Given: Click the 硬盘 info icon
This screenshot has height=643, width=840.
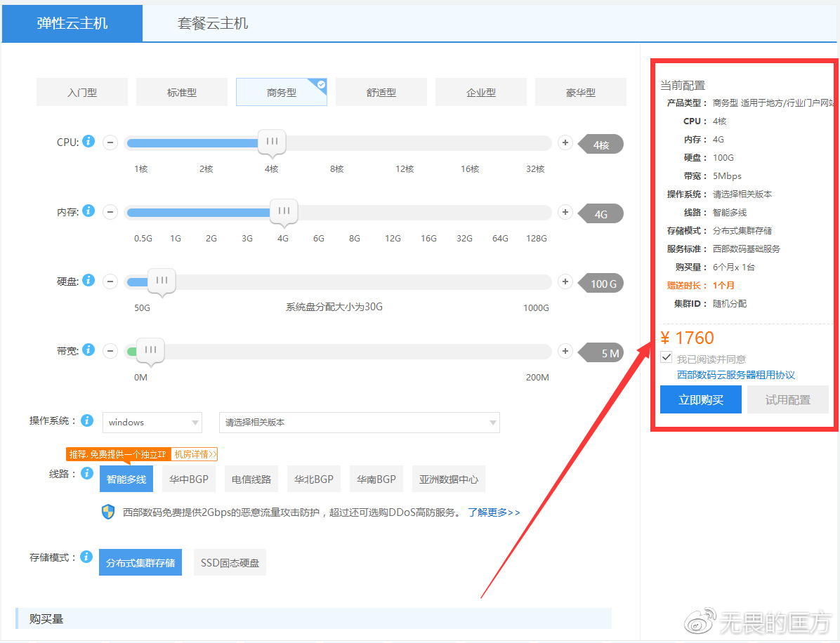Looking at the screenshot, I should tap(88, 279).
